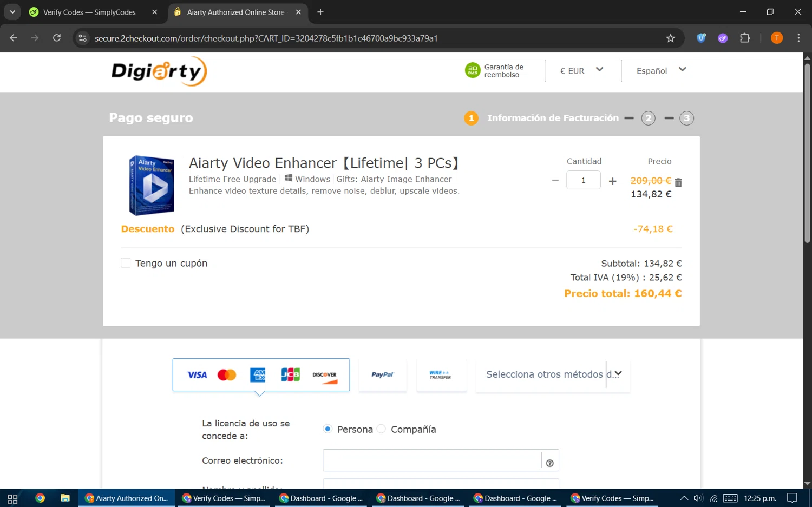This screenshot has height=507, width=812.
Task: Show hidden system tray icons
Action: [684, 498]
